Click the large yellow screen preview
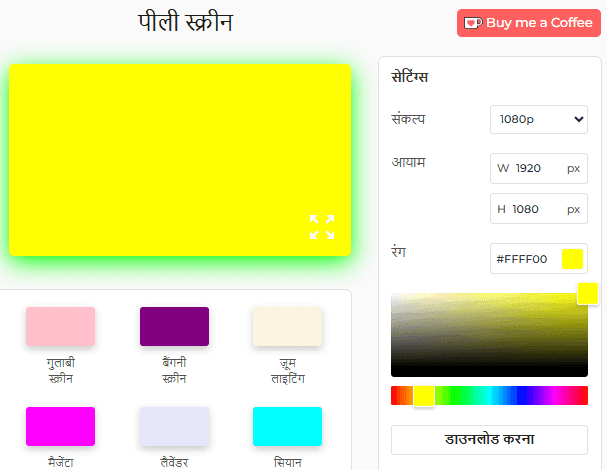The image size is (607, 470). pos(180,160)
